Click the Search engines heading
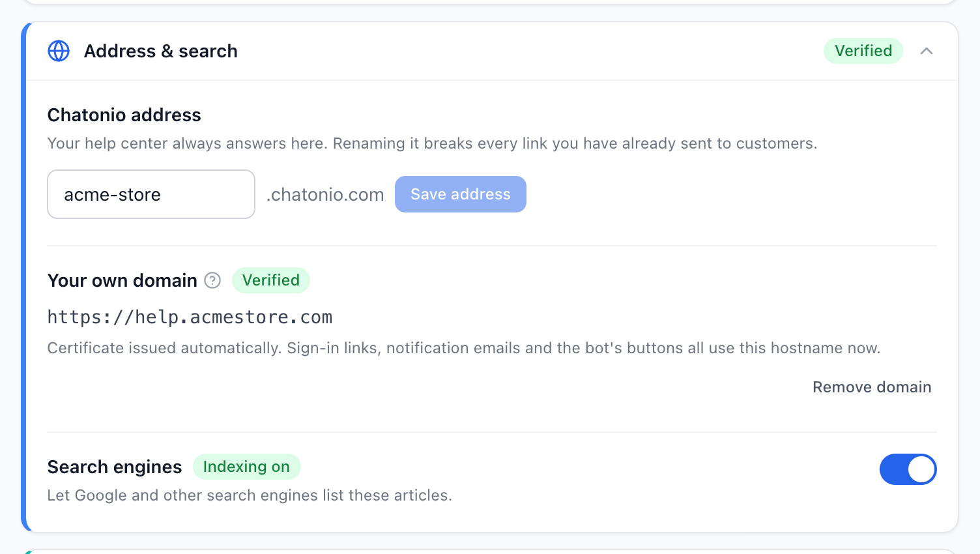Image resolution: width=980 pixels, height=554 pixels. [x=115, y=467]
